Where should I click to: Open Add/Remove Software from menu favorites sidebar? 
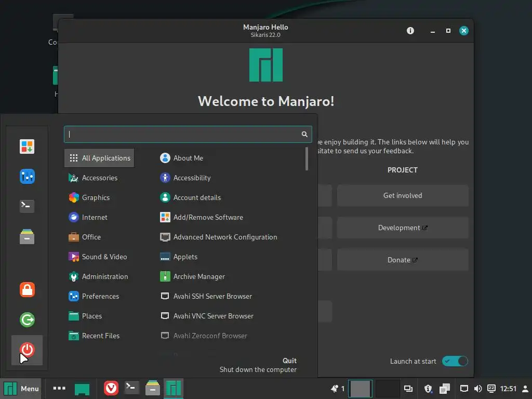pos(27,147)
